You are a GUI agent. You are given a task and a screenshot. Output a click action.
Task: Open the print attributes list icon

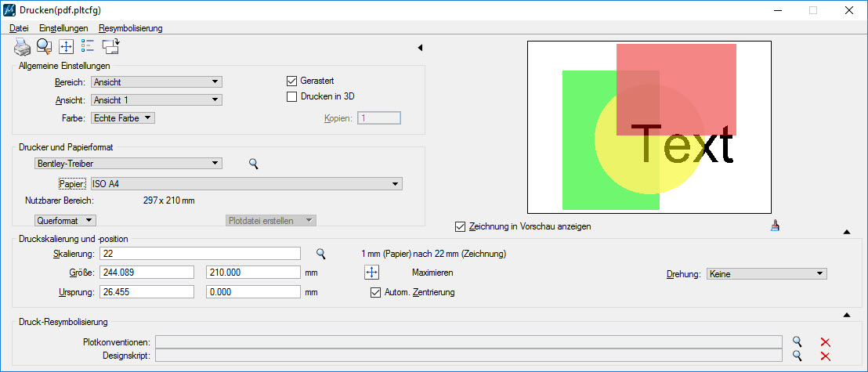(88, 48)
